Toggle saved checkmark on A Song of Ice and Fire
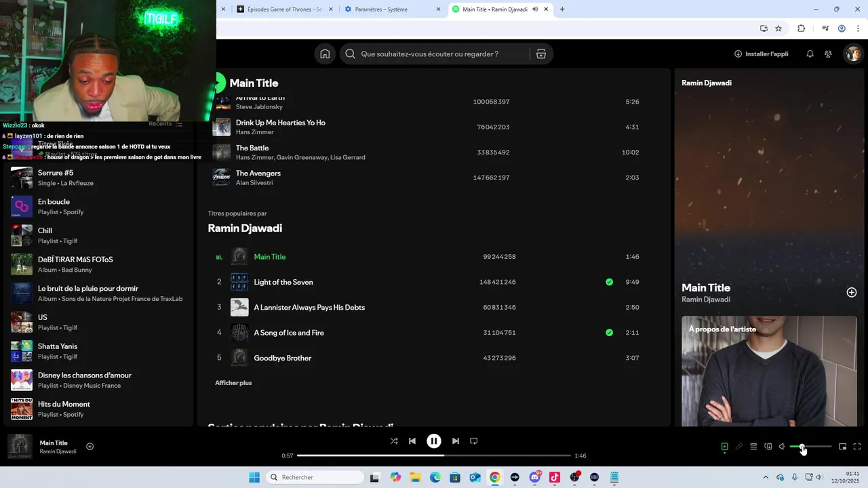The width and height of the screenshot is (868, 488). point(609,333)
